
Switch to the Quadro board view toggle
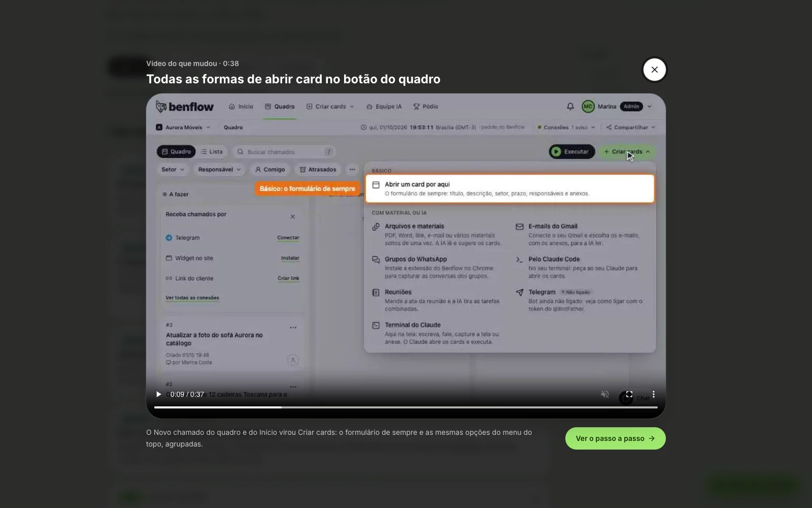176,151
